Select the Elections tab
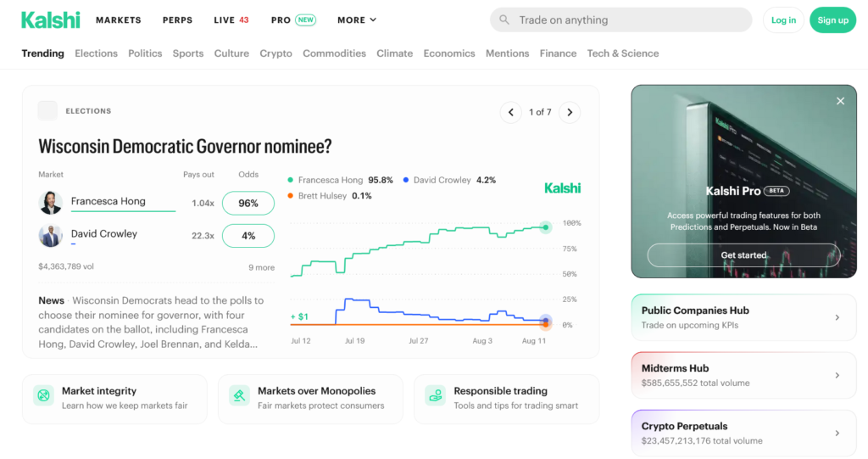The height and width of the screenshot is (459, 868). tap(97, 53)
